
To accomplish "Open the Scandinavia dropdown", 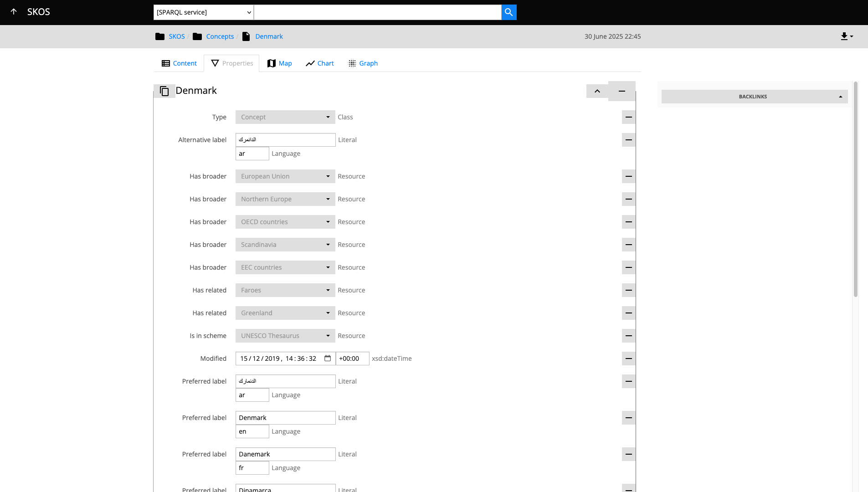I will point(285,245).
